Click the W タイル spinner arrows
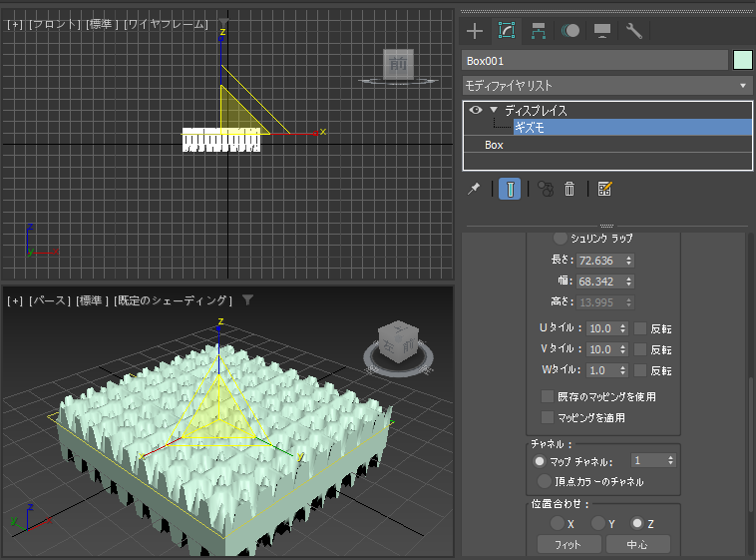Screen dimensions: 756x560 [x=623, y=370]
